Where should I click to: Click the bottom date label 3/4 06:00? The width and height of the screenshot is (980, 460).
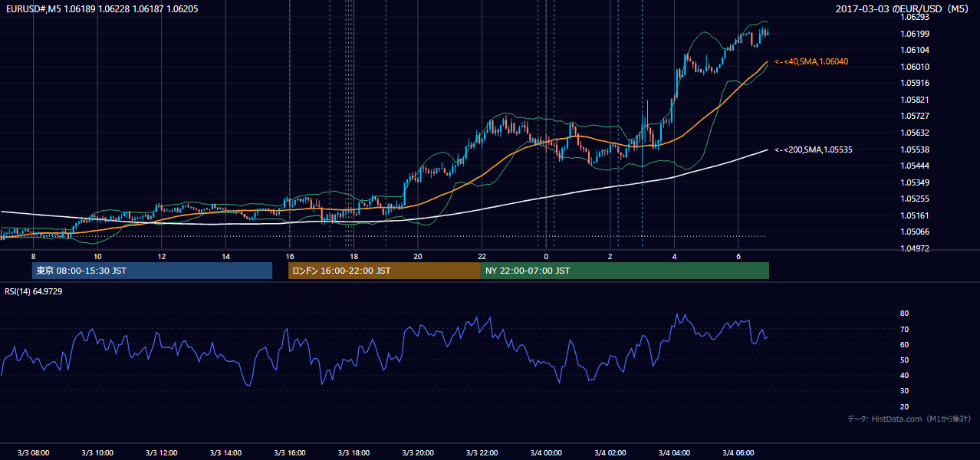click(738, 452)
